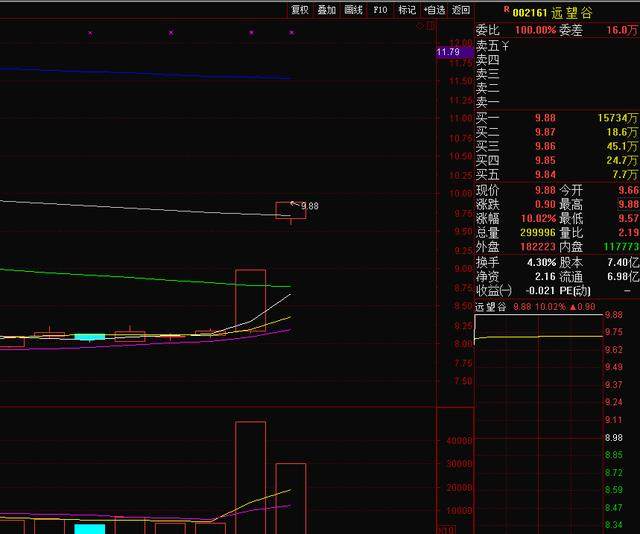Select the 画线 drawing tool
The height and width of the screenshot is (534, 640).
[354, 10]
